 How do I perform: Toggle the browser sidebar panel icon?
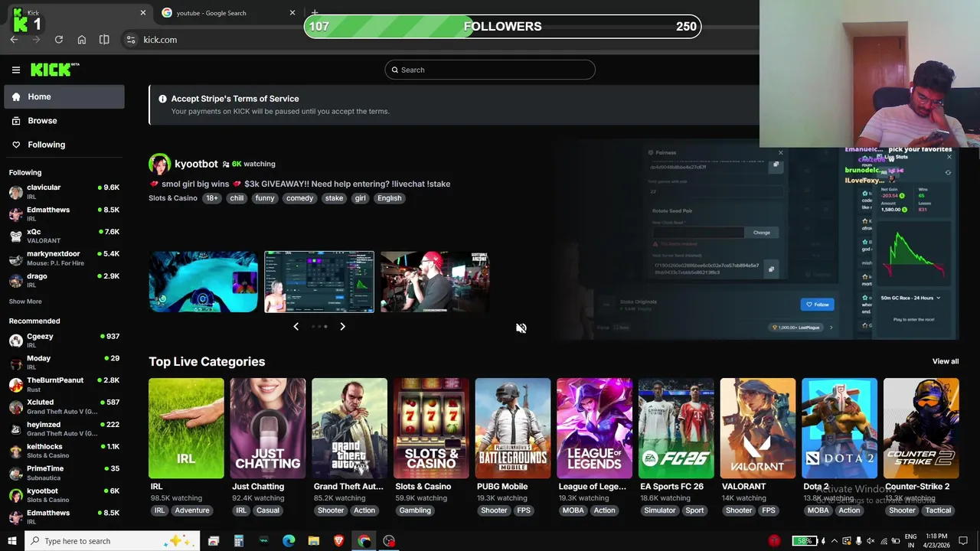pyautogui.click(x=104, y=40)
